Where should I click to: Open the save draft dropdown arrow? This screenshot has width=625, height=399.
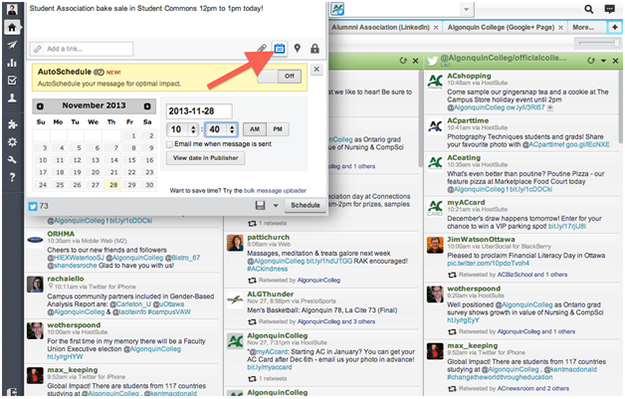275,206
